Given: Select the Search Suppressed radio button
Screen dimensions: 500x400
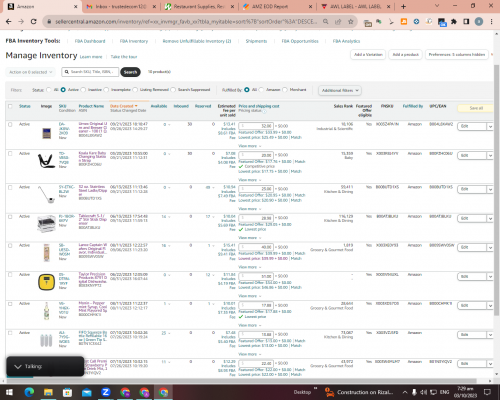Looking at the screenshot, I should (x=173, y=90).
